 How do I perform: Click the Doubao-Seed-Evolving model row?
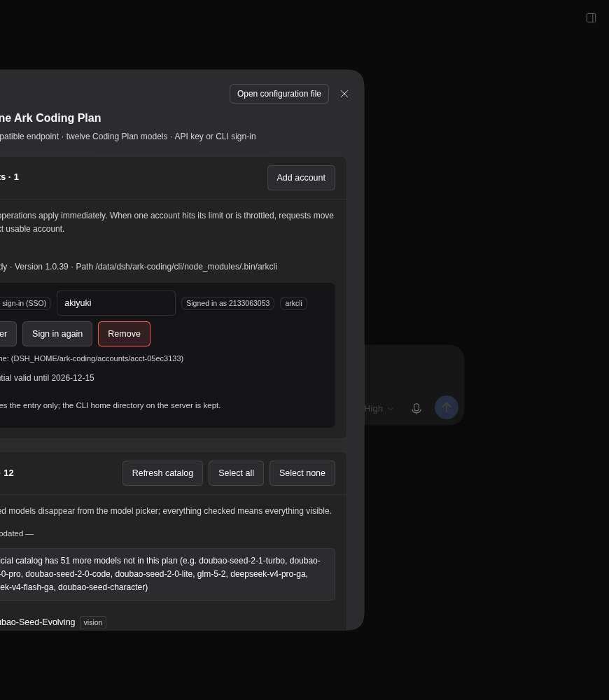point(52,623)
